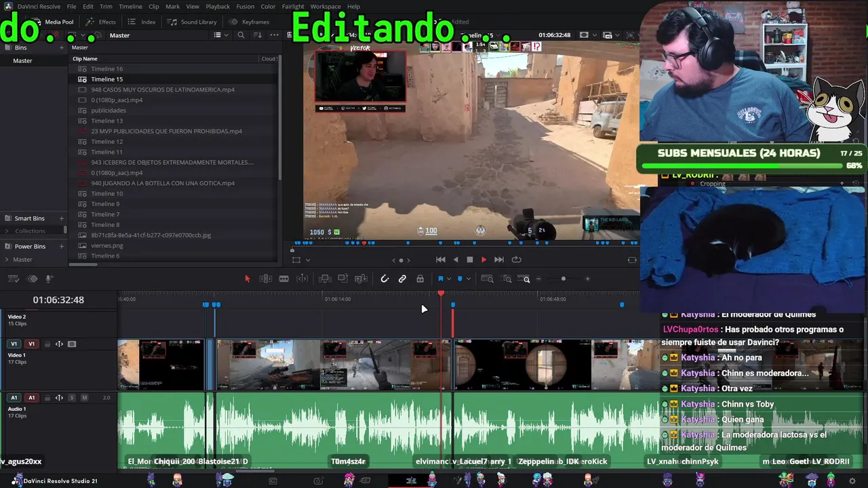
Task: Zoom in timeline with plus button
Action: click(587, 279)
